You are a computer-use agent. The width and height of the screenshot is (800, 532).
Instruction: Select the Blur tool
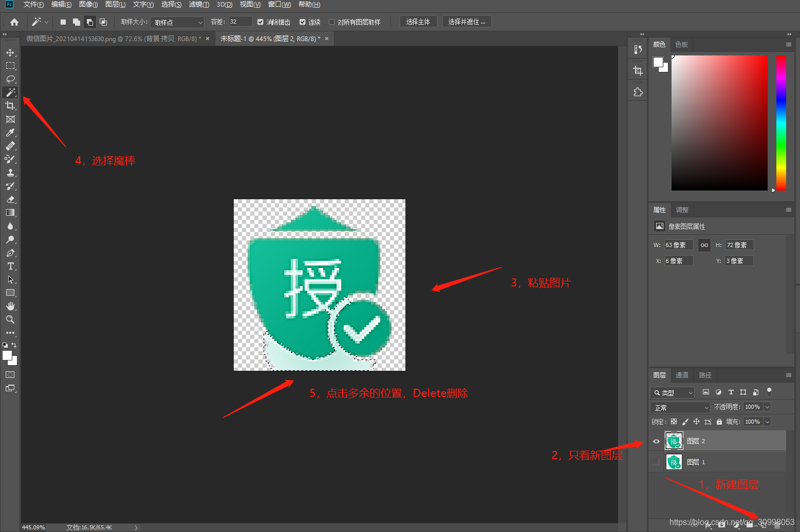tap(10, 226)
